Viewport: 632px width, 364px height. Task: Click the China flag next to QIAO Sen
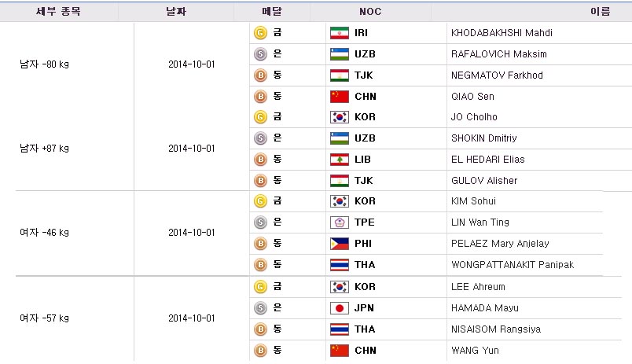(340, 97)
